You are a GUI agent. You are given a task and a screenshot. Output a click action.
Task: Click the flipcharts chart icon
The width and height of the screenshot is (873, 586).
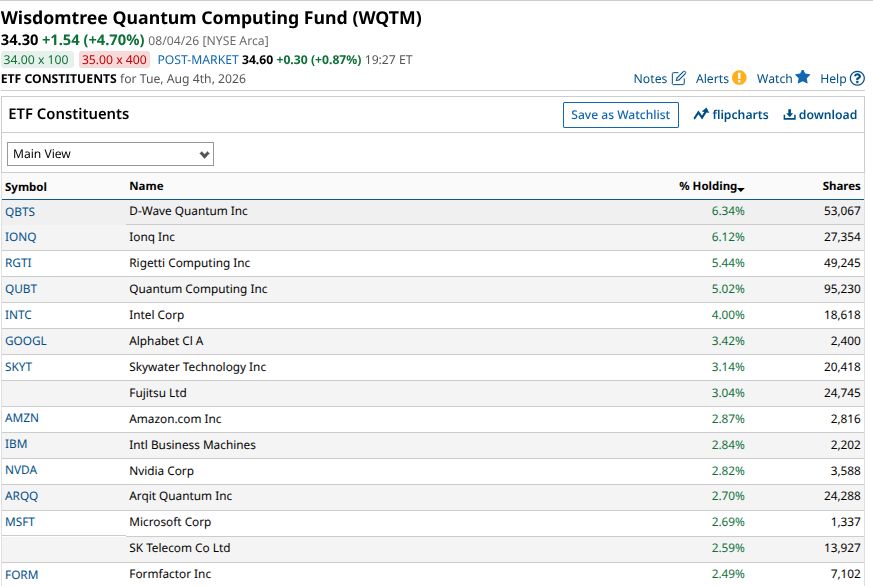click(701, 114)
